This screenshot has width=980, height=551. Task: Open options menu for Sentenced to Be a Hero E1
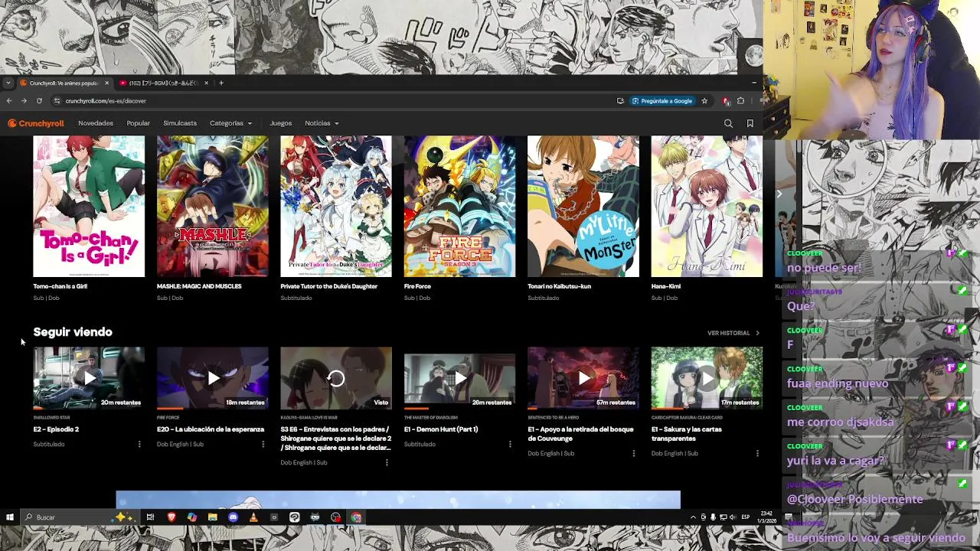point(633,453)
